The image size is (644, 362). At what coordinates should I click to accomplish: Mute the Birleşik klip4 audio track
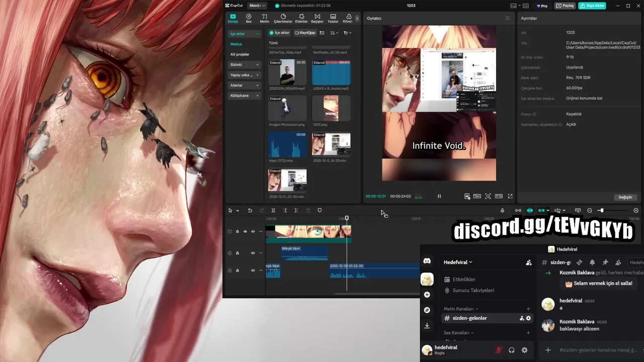pos(253,253)
